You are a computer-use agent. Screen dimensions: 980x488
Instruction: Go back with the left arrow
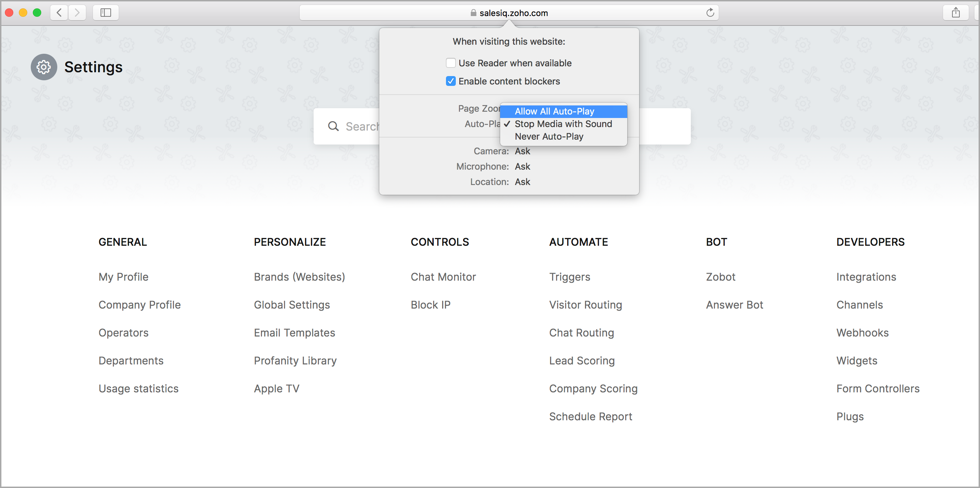[59, 13]
